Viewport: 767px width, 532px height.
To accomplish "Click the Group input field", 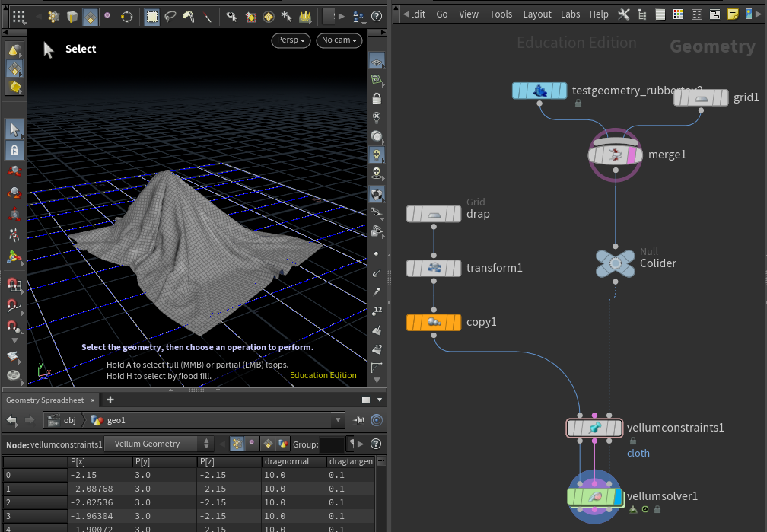I will click(x=332, y=444).
